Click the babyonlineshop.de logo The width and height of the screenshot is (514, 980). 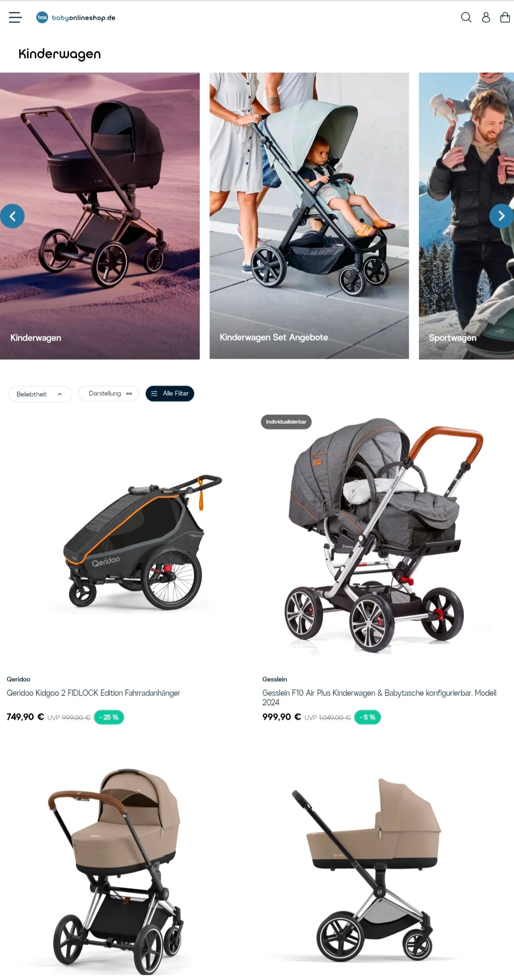[76, 18]
